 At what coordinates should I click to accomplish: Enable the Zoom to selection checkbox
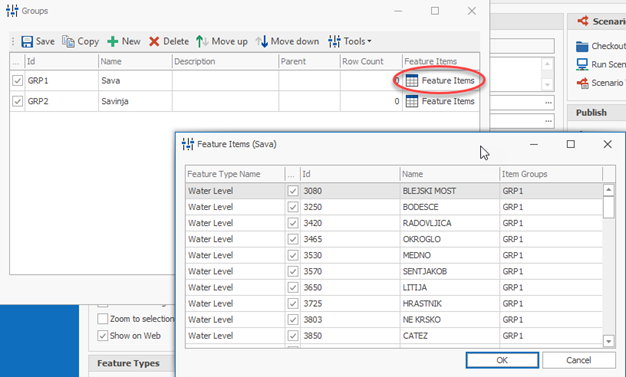pos(103,319)
